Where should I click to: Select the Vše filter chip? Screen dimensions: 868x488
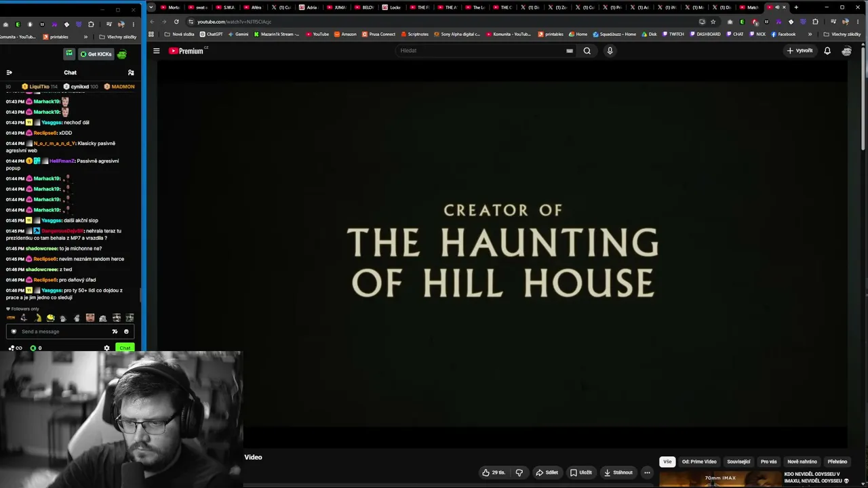point(667,462)
